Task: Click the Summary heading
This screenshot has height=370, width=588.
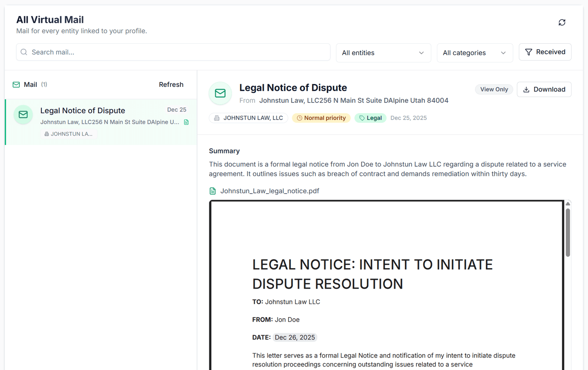Action: coord(224,151)
